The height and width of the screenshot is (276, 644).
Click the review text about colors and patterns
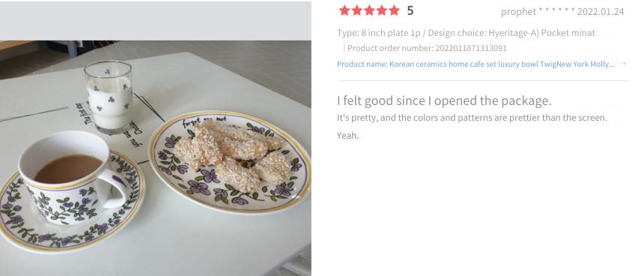pos(472,118)
